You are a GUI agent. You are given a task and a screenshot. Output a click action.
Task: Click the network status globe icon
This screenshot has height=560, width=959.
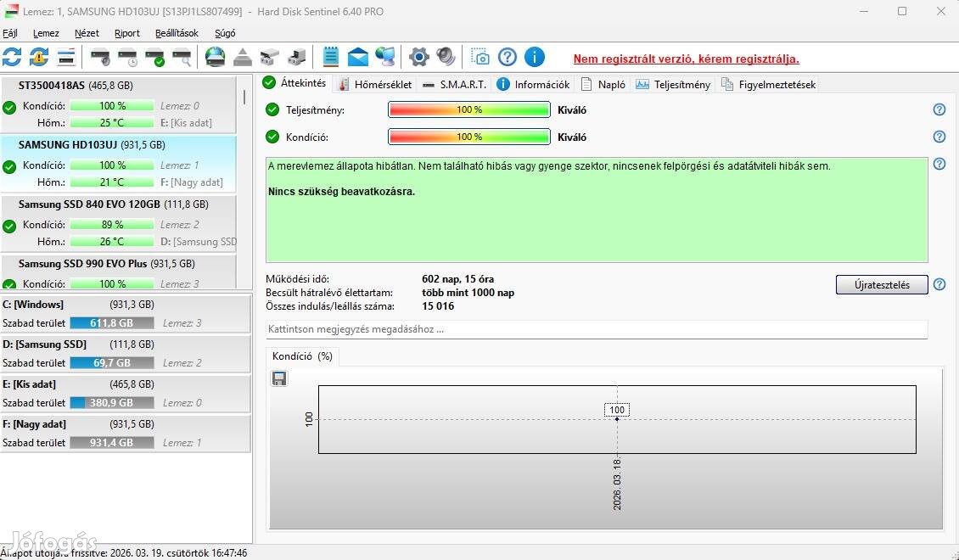pos(384,57)
